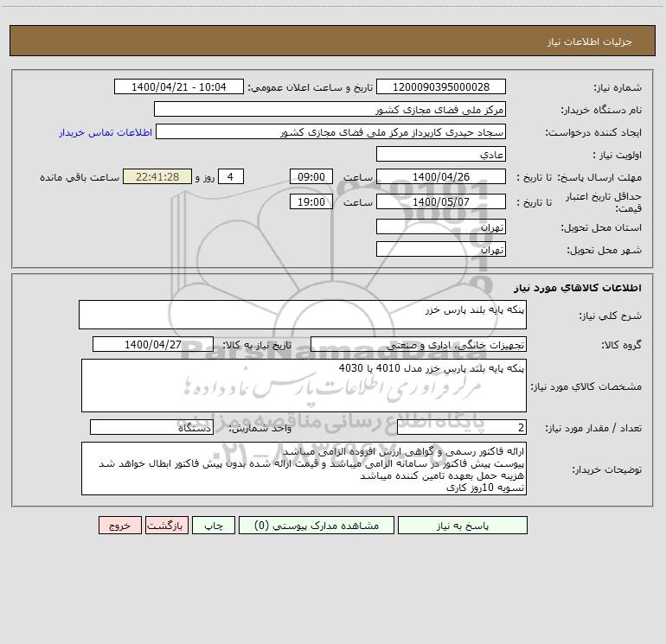Click the buyer notes text area
The image size is (666, 644).
tap(304, 469)
